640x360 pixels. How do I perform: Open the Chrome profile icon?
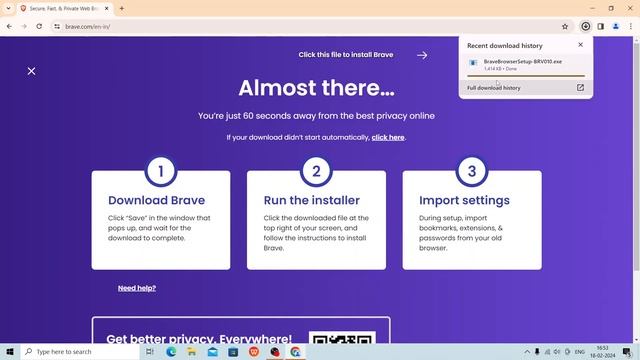pyautogui.click(x=616, y=27)
